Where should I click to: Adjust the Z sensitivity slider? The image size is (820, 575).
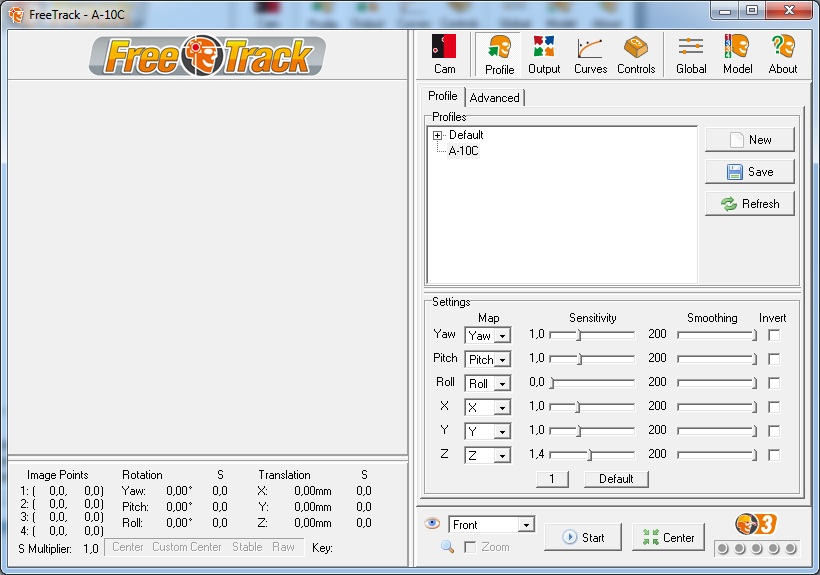[x=591, y=455]
